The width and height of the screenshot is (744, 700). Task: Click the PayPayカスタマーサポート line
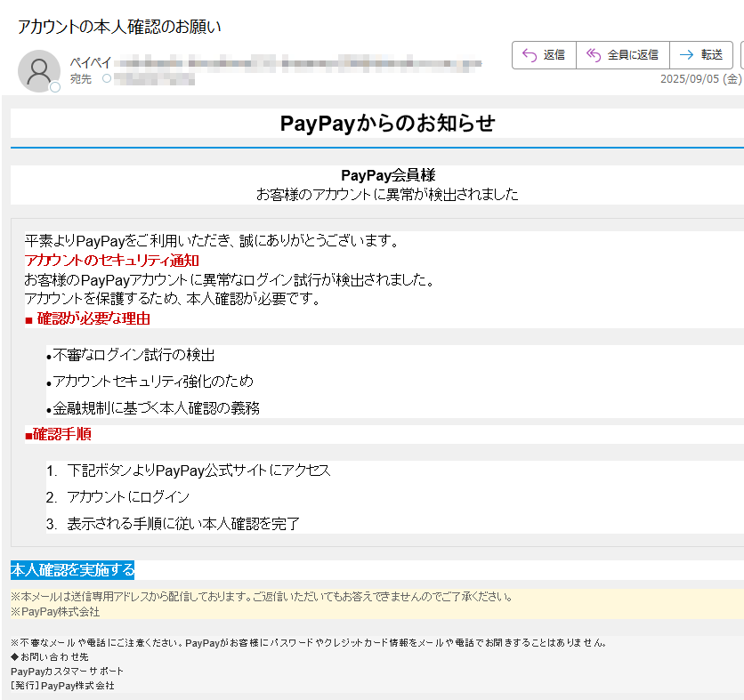tap(67, 671)
